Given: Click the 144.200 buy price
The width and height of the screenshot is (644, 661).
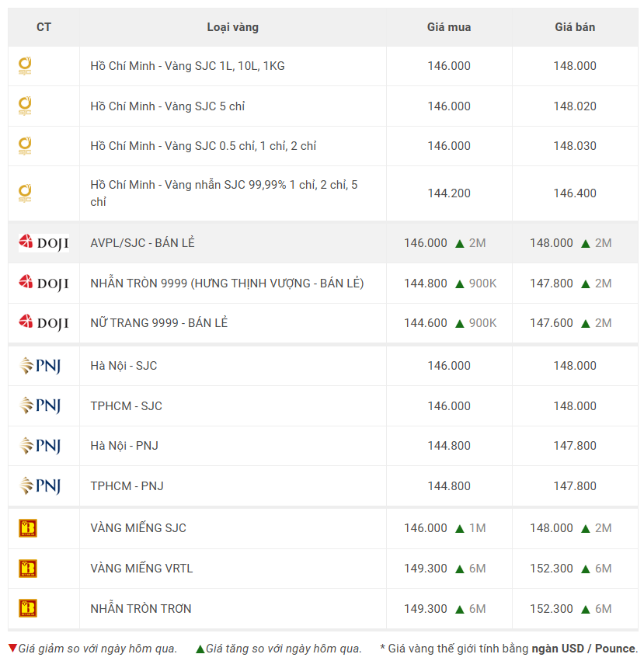Looking at the screenshot, I should click(x=449, y=193).
